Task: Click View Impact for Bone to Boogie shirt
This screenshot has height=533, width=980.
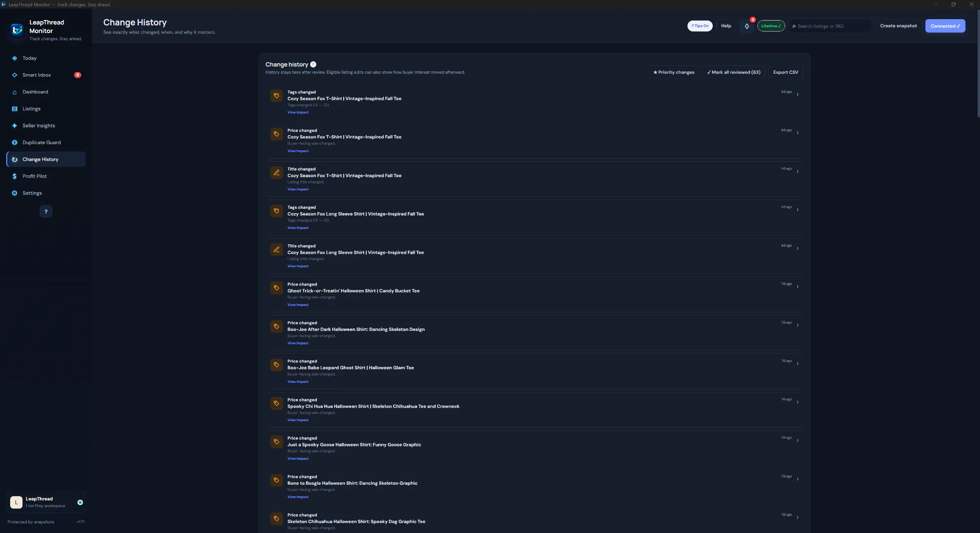Action: tap(298, 497)
